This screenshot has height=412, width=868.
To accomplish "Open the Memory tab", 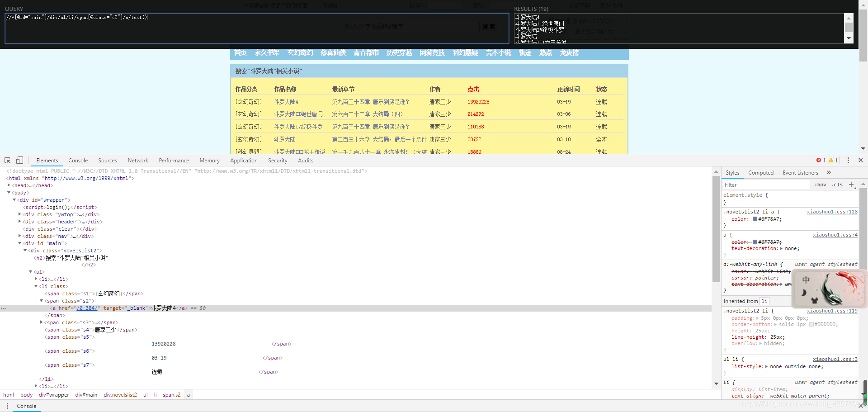I will coord(209,161).
